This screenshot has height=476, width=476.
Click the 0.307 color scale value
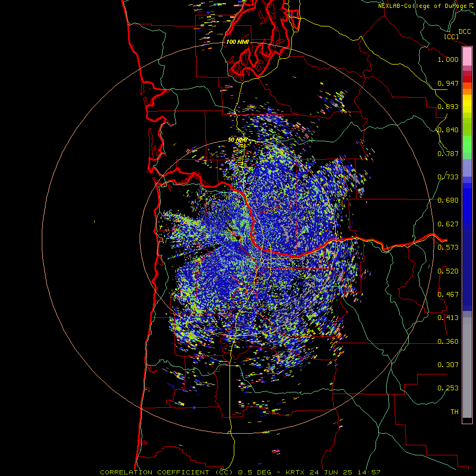pos(448,365)
